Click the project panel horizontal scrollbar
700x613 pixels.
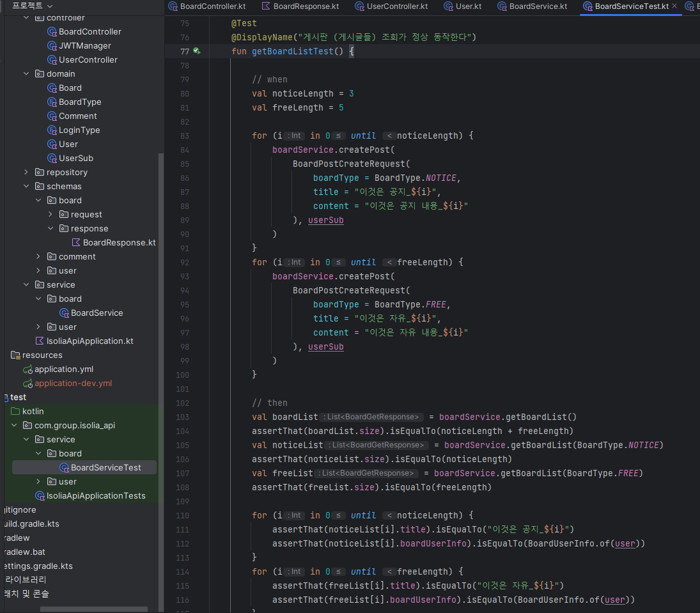click(94, 609)
